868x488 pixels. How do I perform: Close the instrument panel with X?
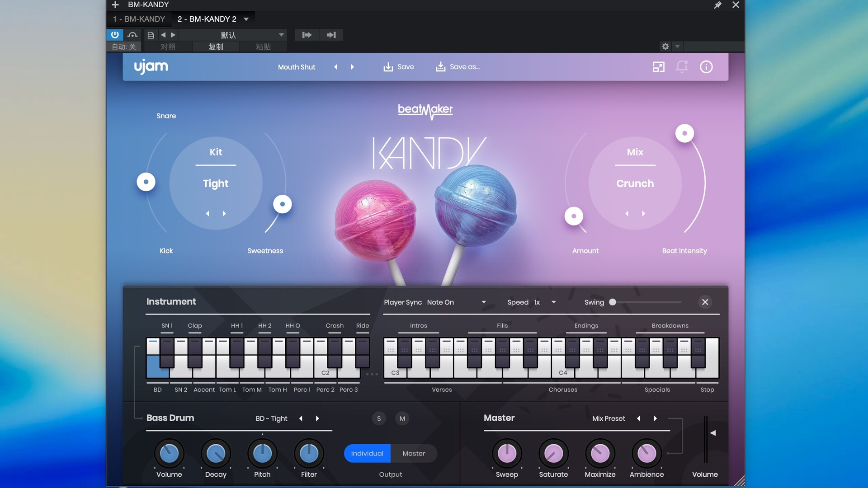pyautogui.click(x=705, y=302)
